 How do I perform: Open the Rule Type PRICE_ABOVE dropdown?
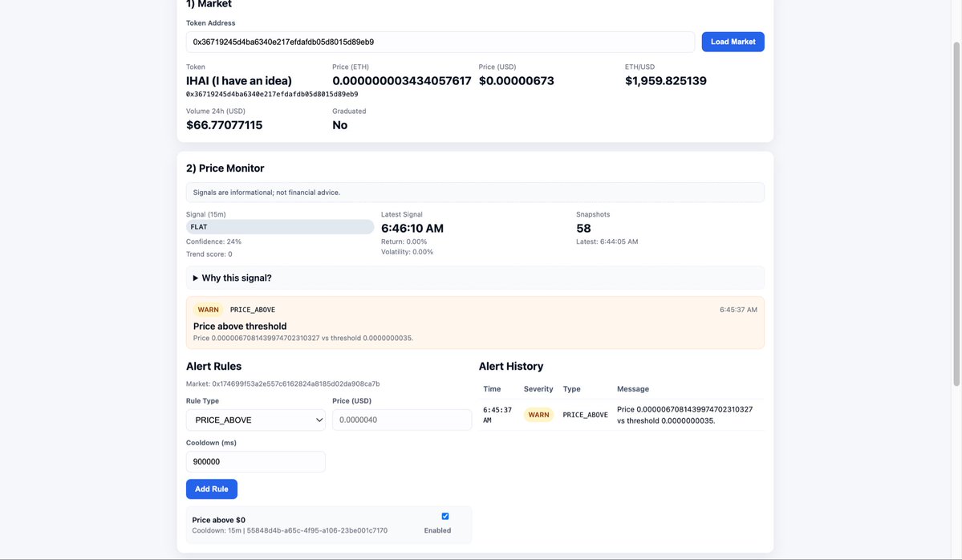pos(256,420)
